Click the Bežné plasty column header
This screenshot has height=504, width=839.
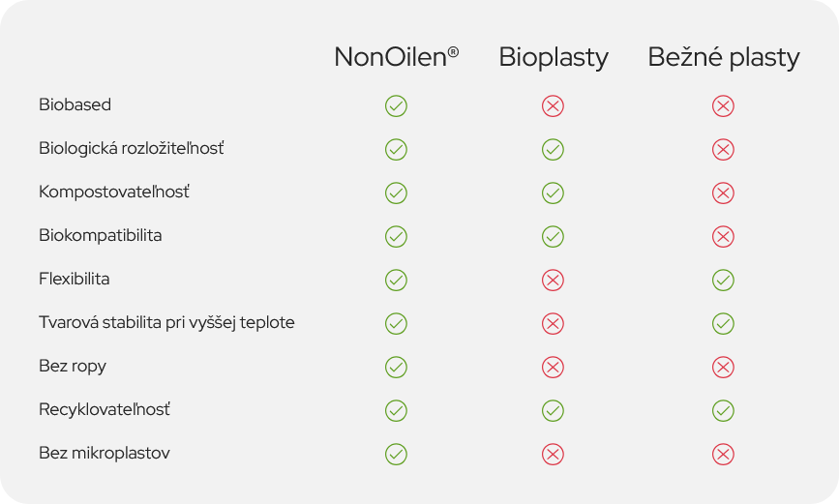tap(724, 58)
